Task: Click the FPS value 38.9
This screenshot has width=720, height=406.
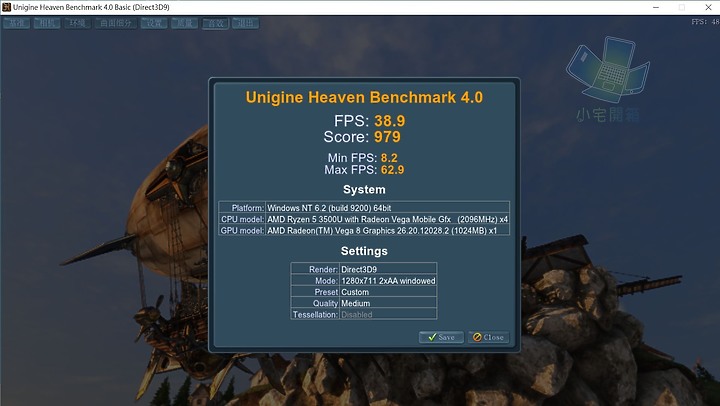Action: click(x=389, y=121)
